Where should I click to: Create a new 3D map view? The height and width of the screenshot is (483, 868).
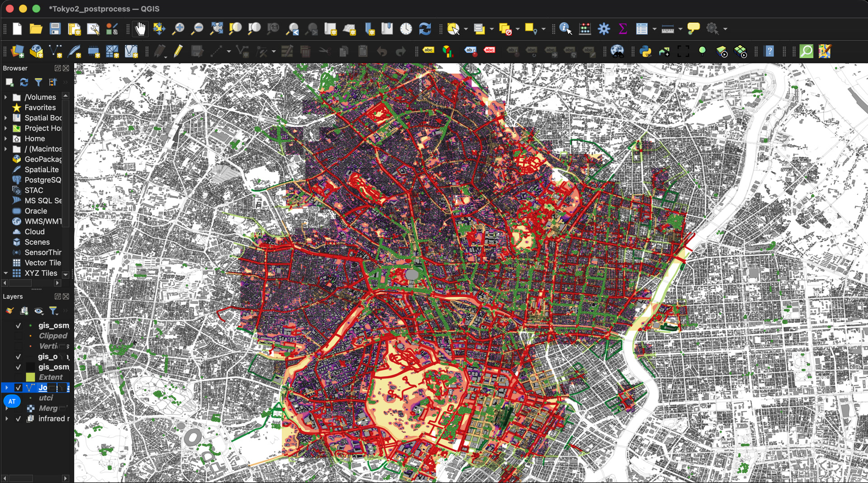(x=349, y=29)
